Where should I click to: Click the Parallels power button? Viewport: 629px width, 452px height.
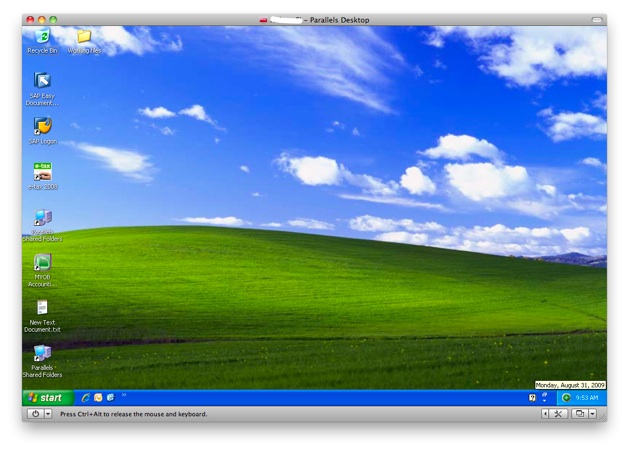click(36, 414)
